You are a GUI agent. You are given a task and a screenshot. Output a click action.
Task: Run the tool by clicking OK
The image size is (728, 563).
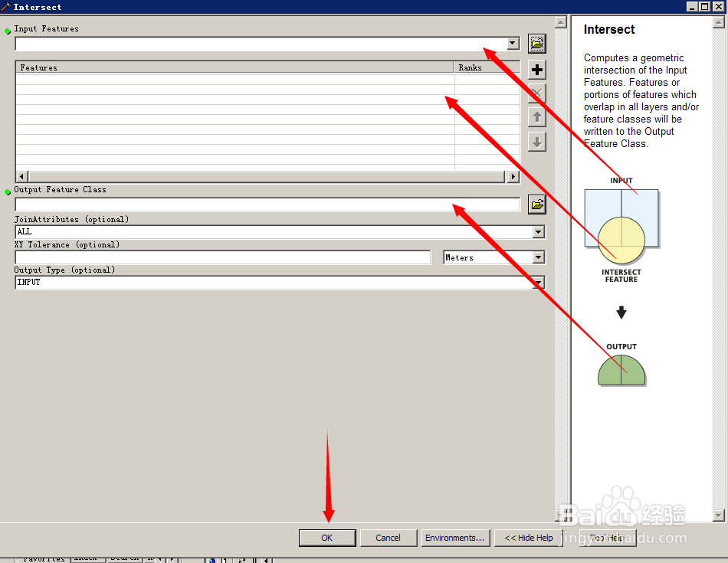pos(327,537)
